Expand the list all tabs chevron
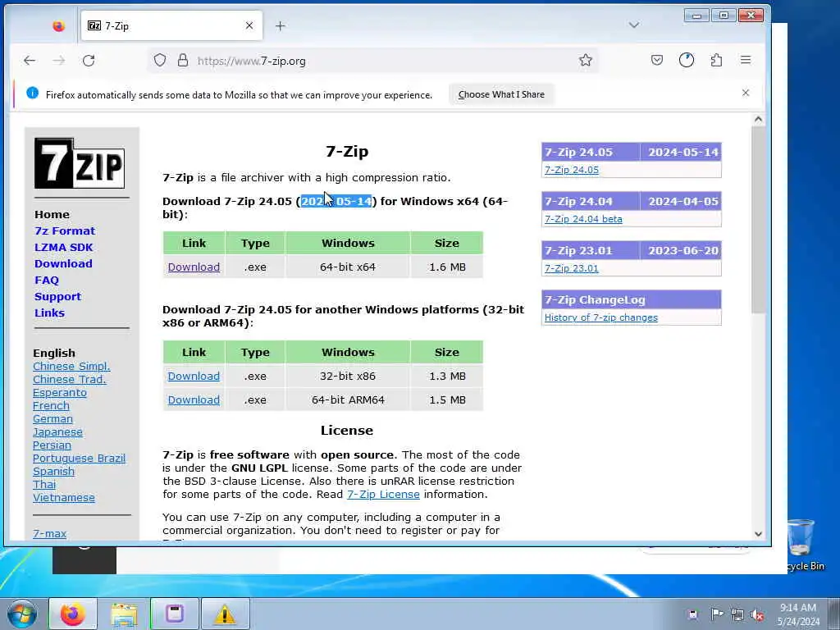The height and width of the screenshot is (630, 840). pyautogui.click(x=634, y=25)
